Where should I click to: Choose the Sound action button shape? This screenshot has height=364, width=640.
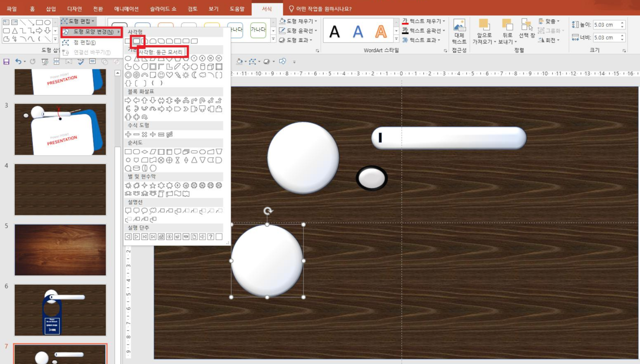click(x=202, y=237)
